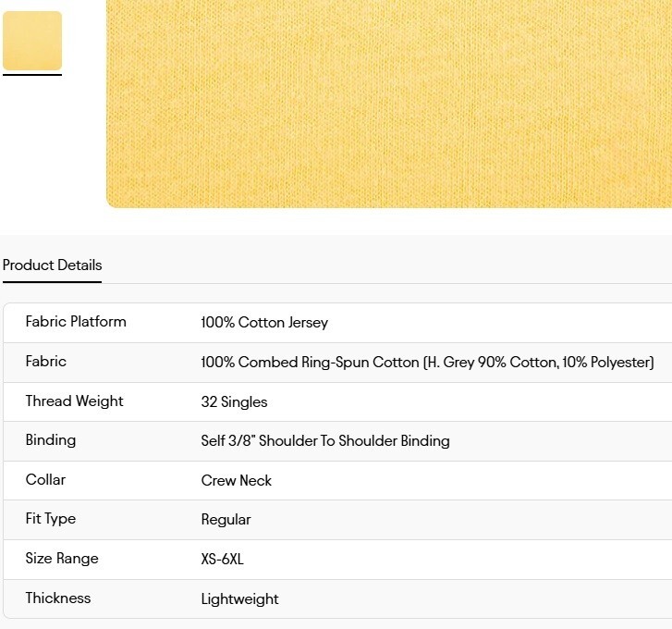Screen dimensions: 672x629
Task: Select the 100% Cotton Jersey value
Action: [x=264, y=323]
